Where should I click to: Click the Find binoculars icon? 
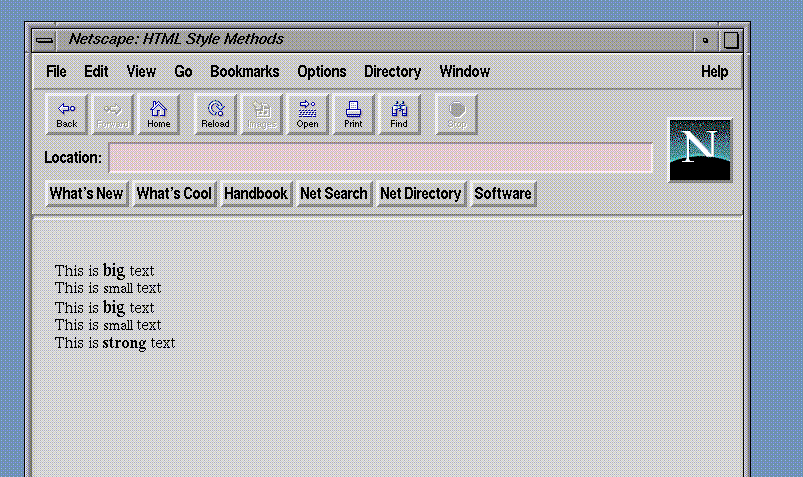coord(399,114)
